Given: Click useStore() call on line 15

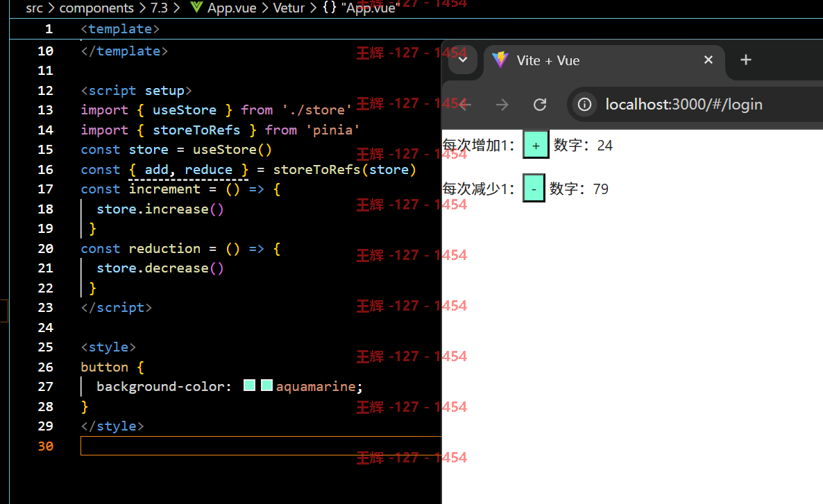Looking at the screenshot, I should click(232, 150).
